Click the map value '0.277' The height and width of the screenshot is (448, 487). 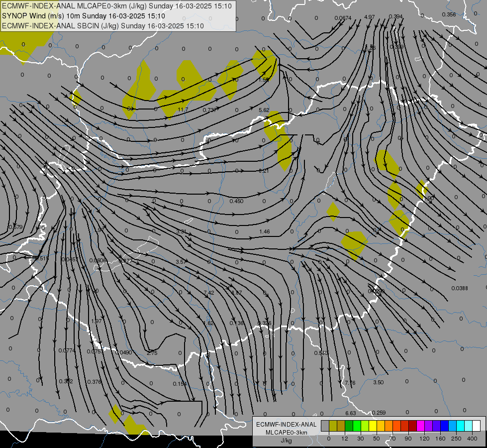tap(126, 260)
